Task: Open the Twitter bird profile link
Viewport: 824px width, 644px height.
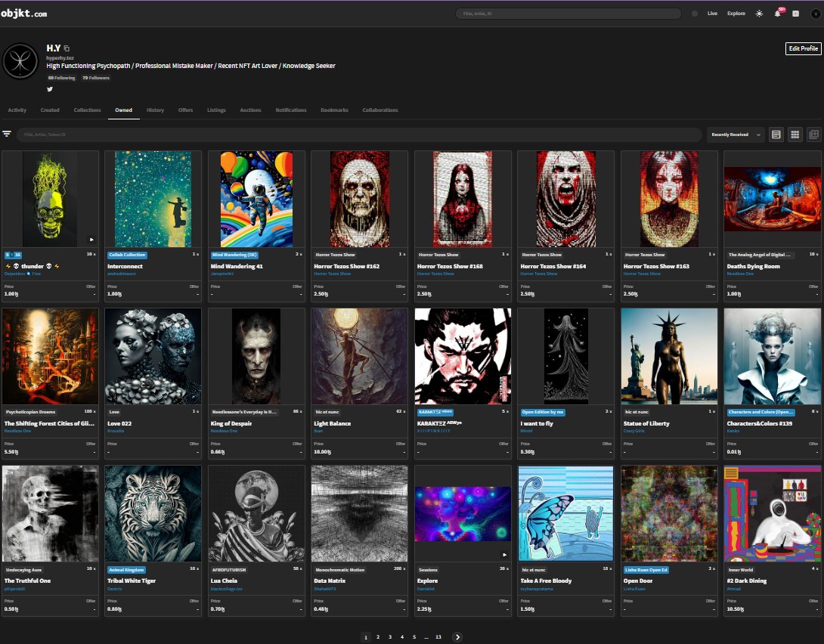Action: point(50,88)
